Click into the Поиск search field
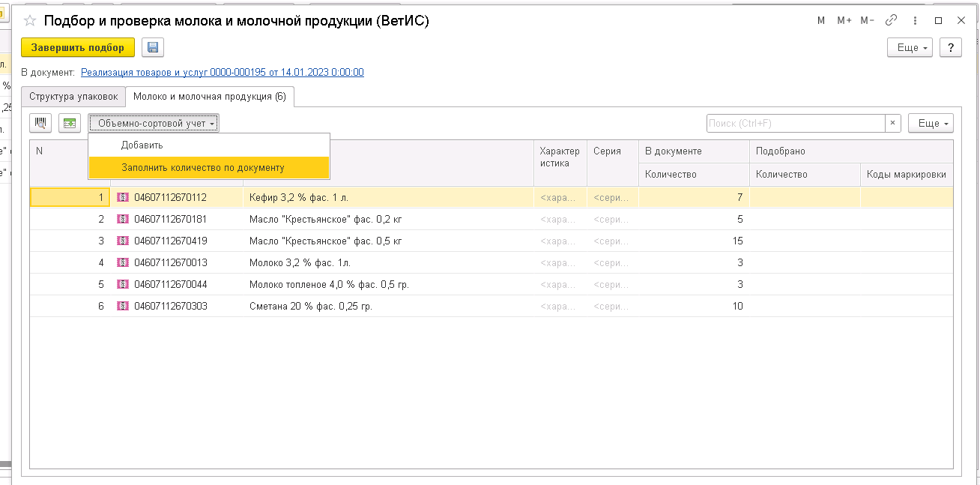The height and width of the screenshot is (485, 980). [794, 123]
